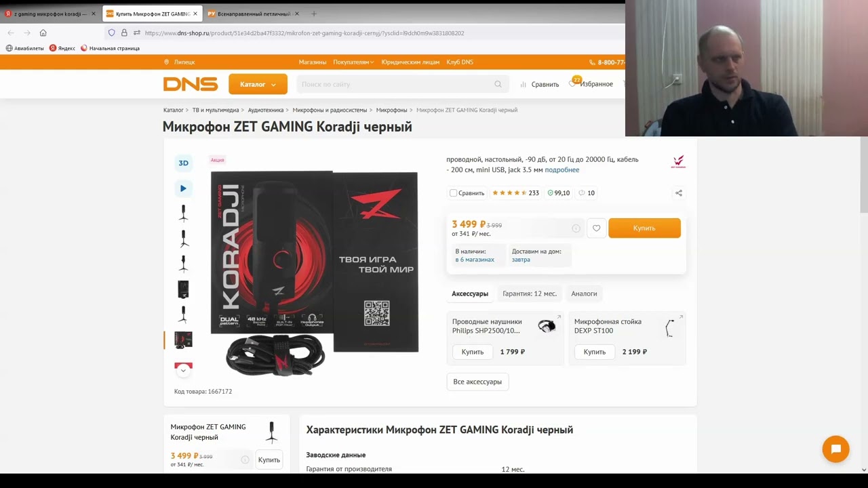Viewport: 868px width, 488px height.
Task: Show more thumbnails with the down chevron
Action: tap(183, 371)
